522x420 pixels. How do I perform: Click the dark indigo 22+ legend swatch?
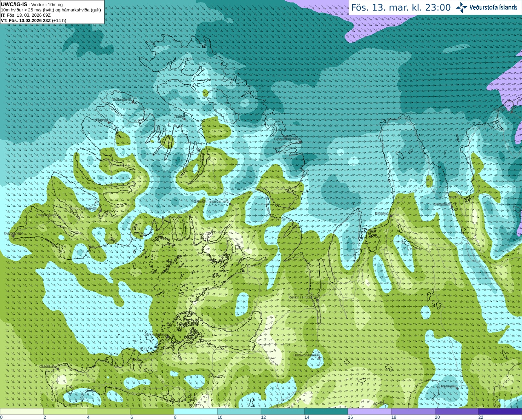click(500, 411)
